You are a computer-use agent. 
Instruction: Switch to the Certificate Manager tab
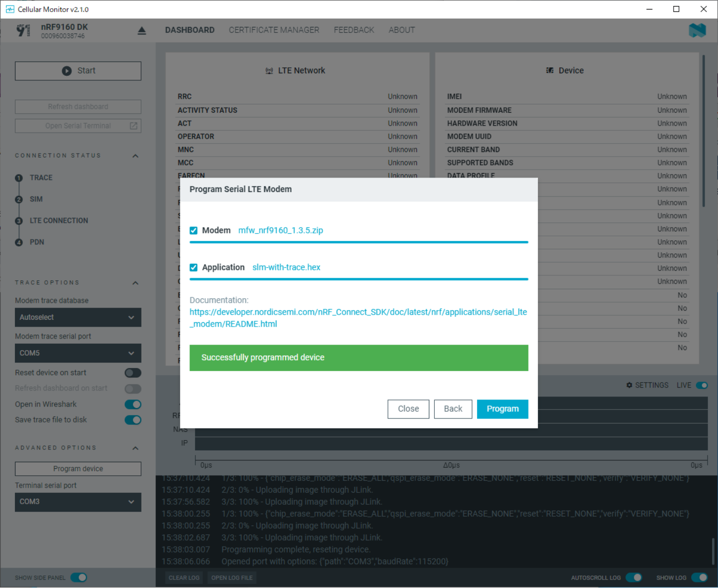tap(274, 30)
